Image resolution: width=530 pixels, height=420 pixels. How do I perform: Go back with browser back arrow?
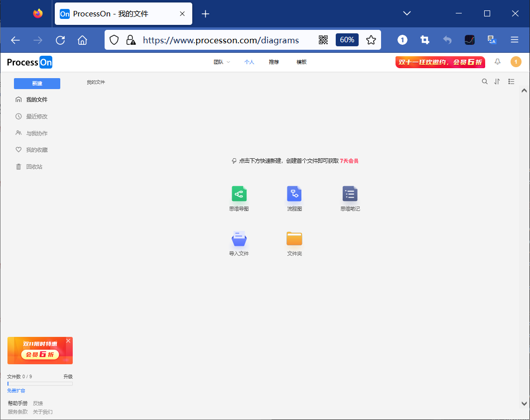click(15, 40)
